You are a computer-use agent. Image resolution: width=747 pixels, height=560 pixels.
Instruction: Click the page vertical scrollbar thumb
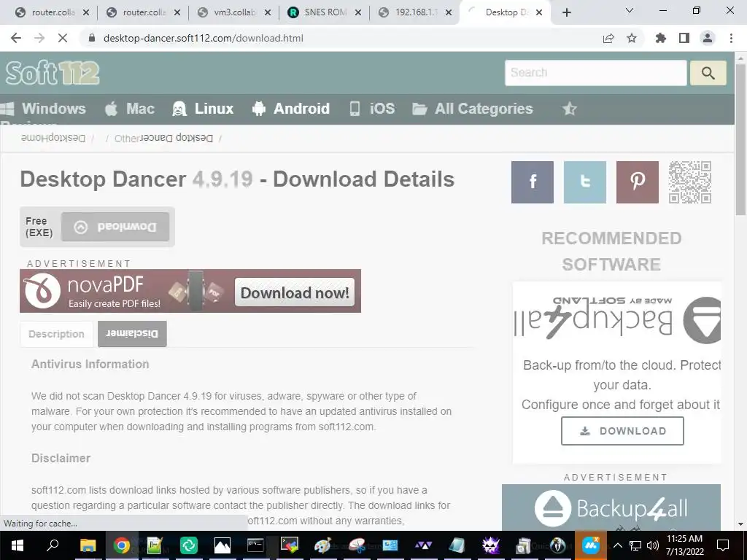tap(741, 138)
